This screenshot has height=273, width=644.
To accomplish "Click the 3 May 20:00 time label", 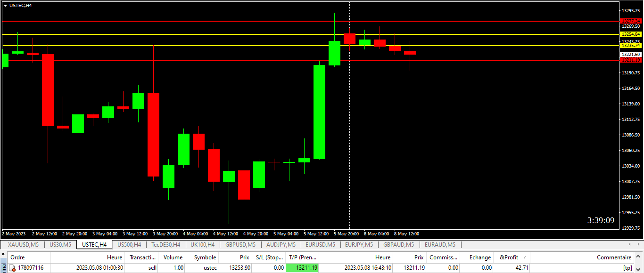I will pos(165,233).
